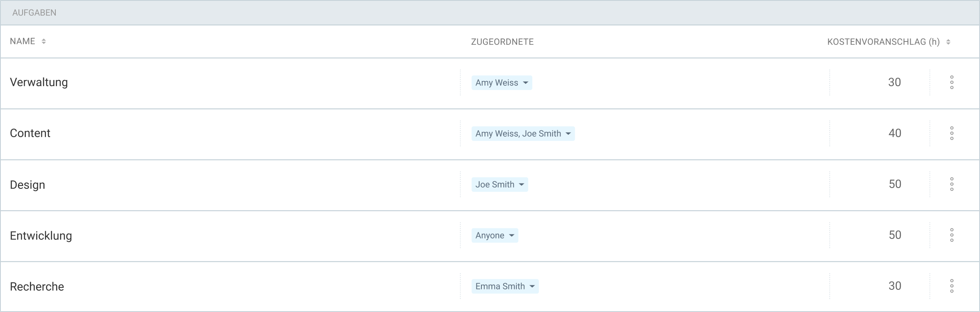Edit the 50 hour estimate for Design
The width and height of the screenshot is (980, 312).
tap(895, 184)
